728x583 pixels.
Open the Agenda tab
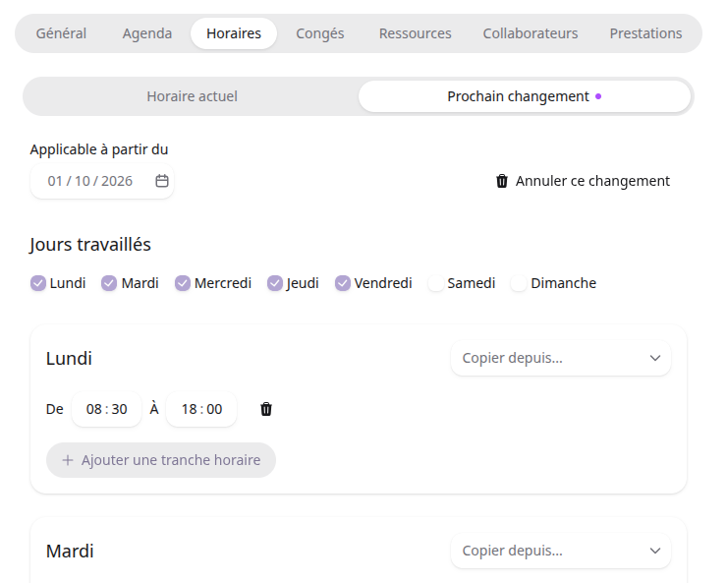147,33
